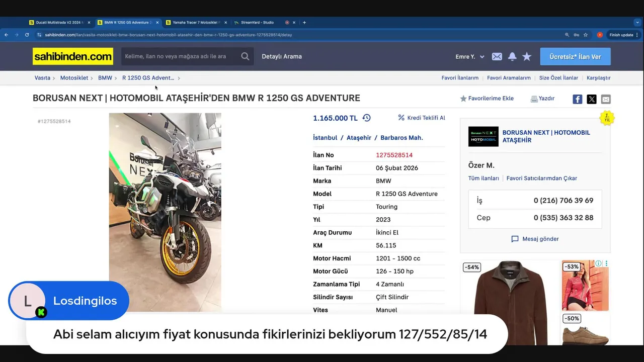Open brown jacket ad thumbnail

coord(510,303)
